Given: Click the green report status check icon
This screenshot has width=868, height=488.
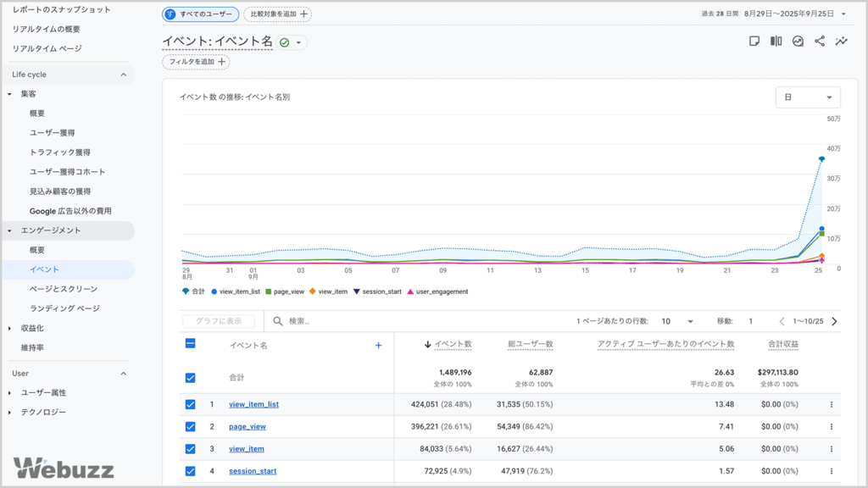Looking at the screenshot, I should coord(285,42).
